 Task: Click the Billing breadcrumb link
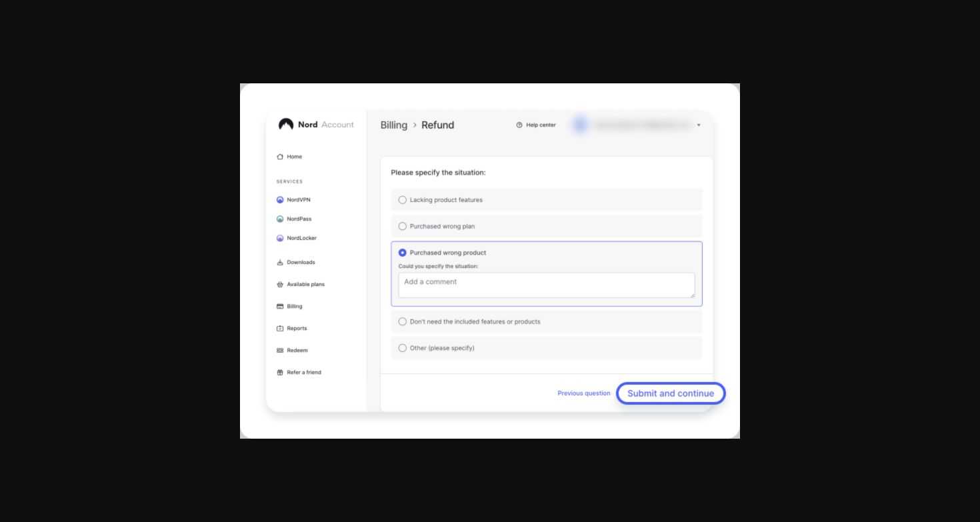pos(394,125)
